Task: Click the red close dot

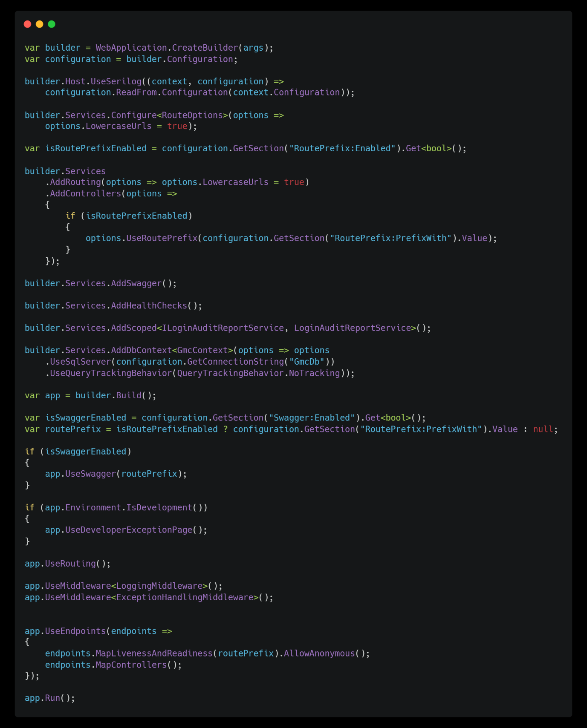Action: pyautogui.click(x=28, y=24)
